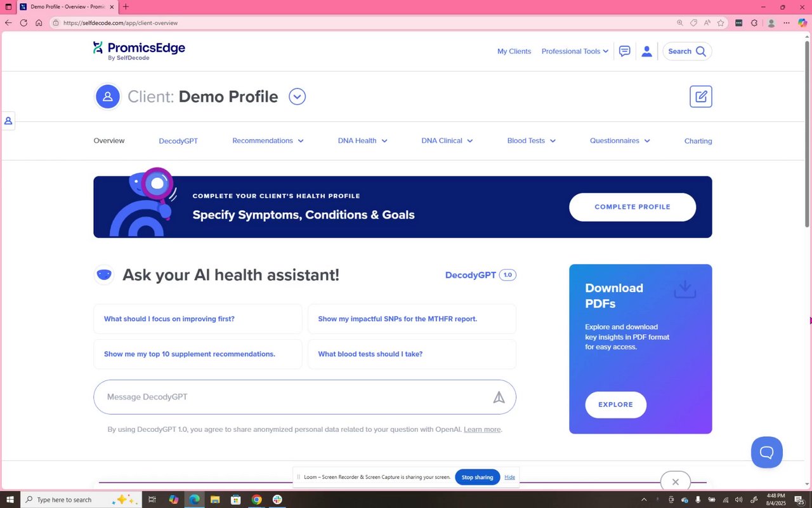Click the browser back arrow
812x508 pixels.
click(8, 23)
